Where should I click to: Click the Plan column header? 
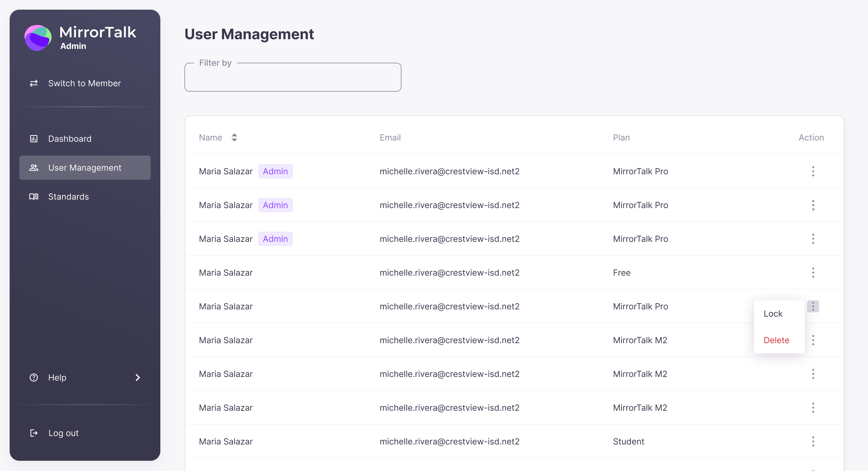coord(621,137)
